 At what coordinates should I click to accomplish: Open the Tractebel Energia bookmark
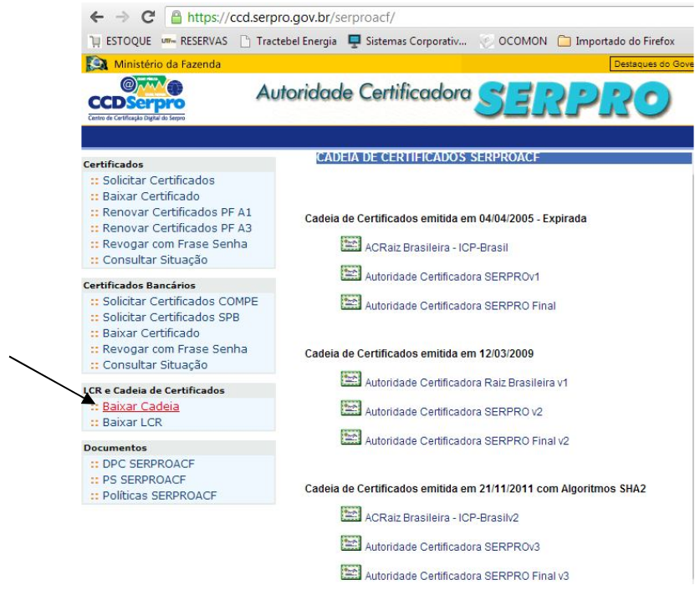pos(289,42)
